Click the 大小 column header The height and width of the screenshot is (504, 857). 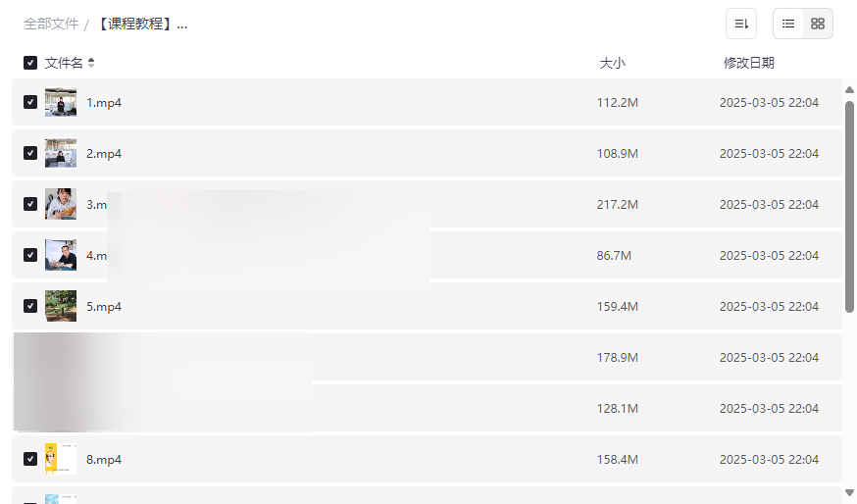click(612, 63)
